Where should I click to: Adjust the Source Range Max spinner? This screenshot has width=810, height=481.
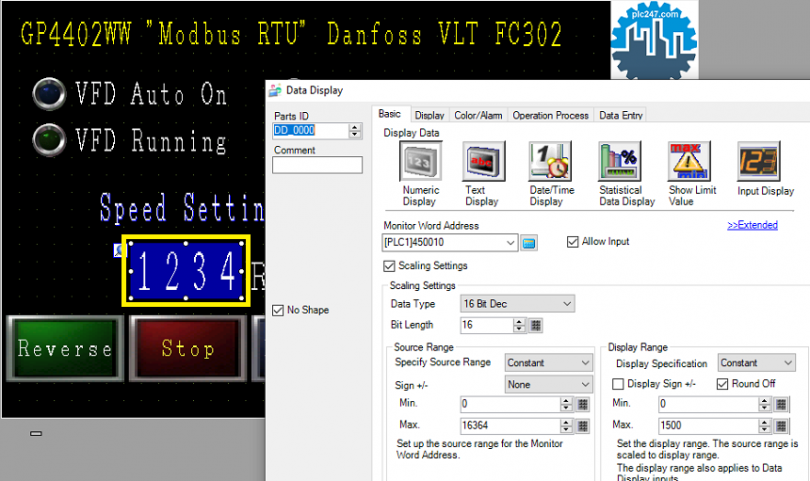coord(566,426)
